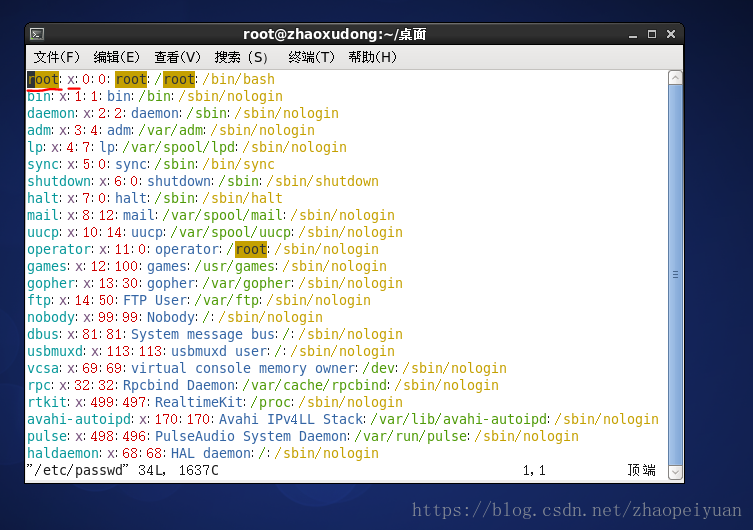The width and height of the screenshot is (753, 530).
Task: Click 'gopher' username at line start
Action: point(51,283)
